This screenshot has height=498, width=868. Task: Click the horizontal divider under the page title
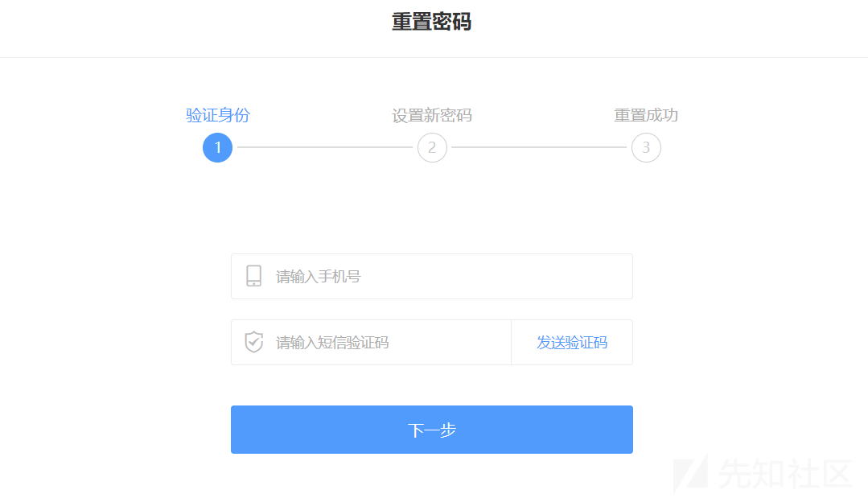434,57
